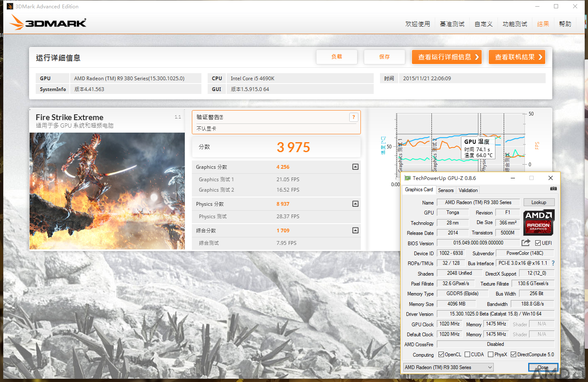
Task: Open the 欢迎使用 menu tab
Action: [x=418, y=24]
